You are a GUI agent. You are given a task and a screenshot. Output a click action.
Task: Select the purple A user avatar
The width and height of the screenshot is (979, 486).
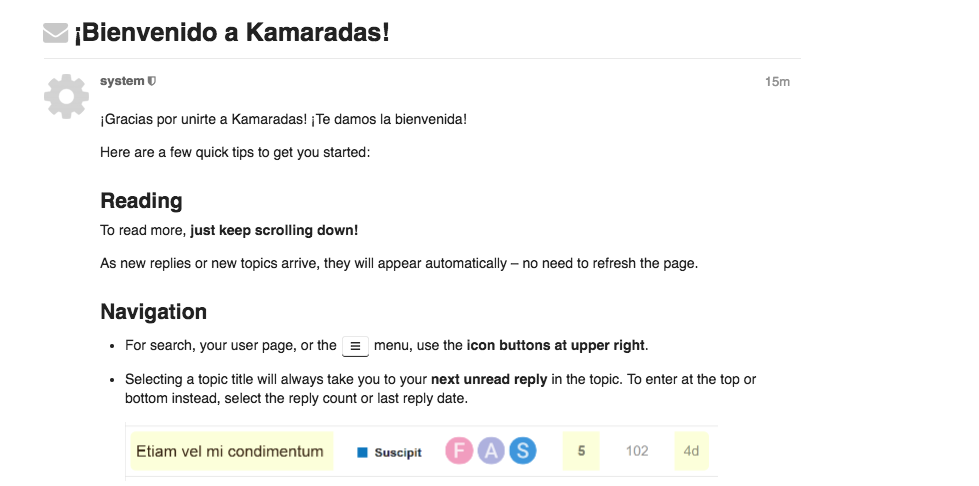point(491,450)
